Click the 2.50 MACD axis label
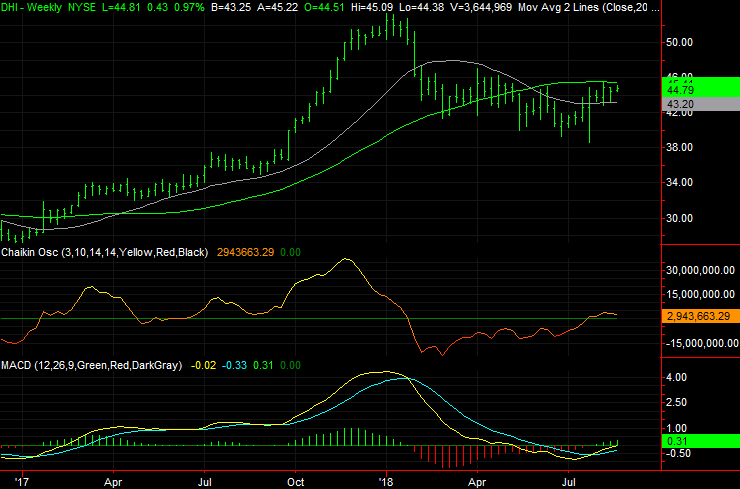This screenshot has height=489, width=740. click(x=676, y=403)
